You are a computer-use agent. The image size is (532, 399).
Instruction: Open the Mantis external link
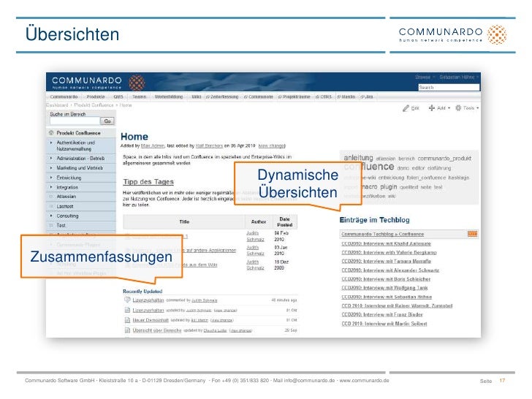pyautogui.click(x=346, y=97)
